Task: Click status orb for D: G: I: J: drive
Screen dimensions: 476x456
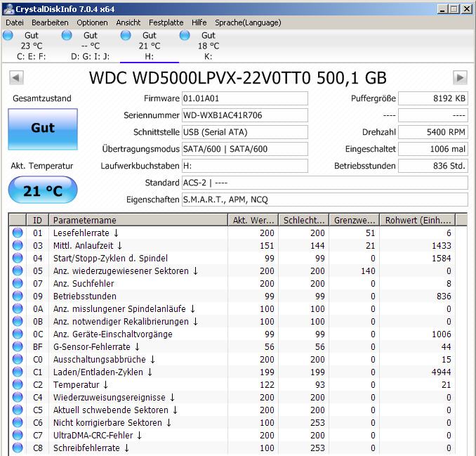Action: 67,35
